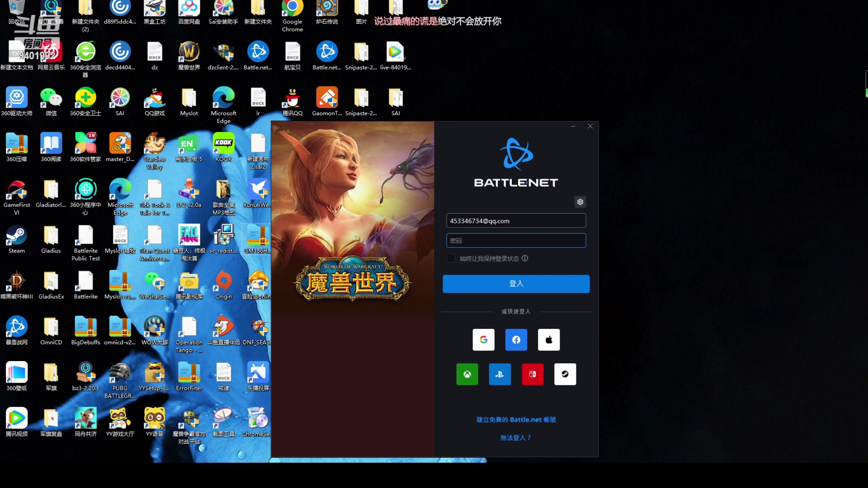Select the 微信 WeChat desktop icon
This screenshot has height=488, width=868.
pyautogui.click(x=51, y=102)
